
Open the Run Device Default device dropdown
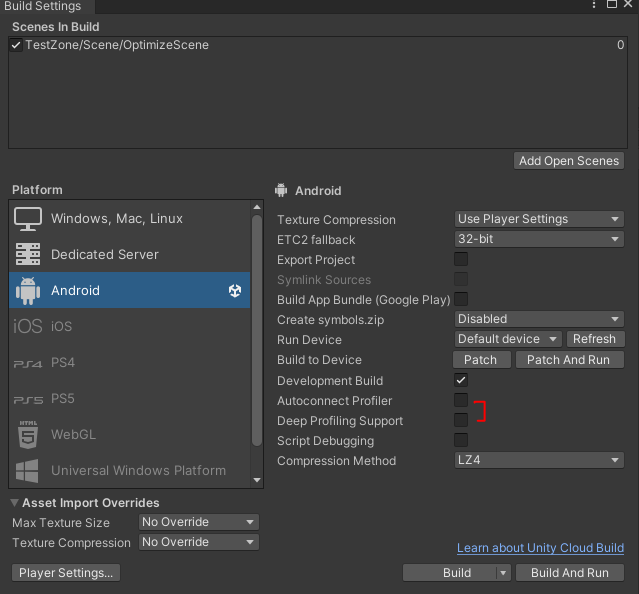(508, 339)
